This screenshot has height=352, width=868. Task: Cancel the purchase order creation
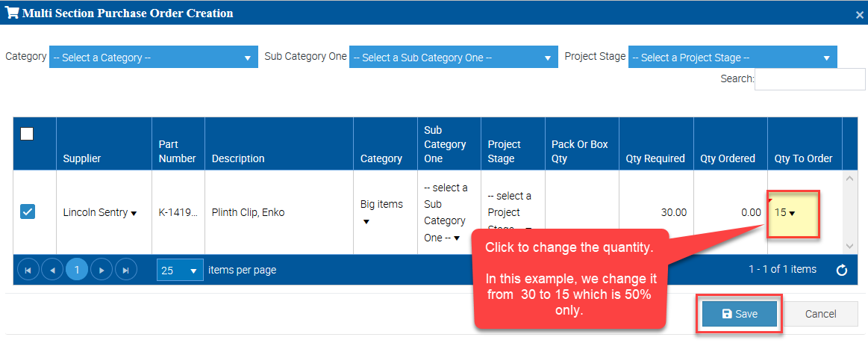pos(820,314)
